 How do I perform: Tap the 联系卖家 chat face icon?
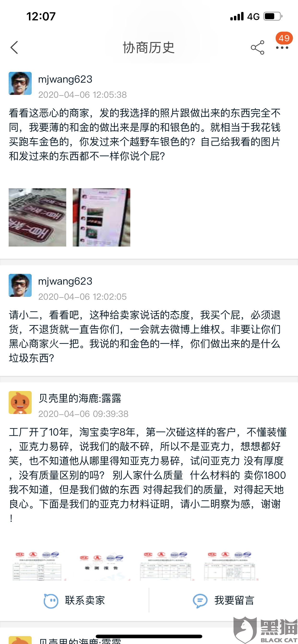pos(51,600)
